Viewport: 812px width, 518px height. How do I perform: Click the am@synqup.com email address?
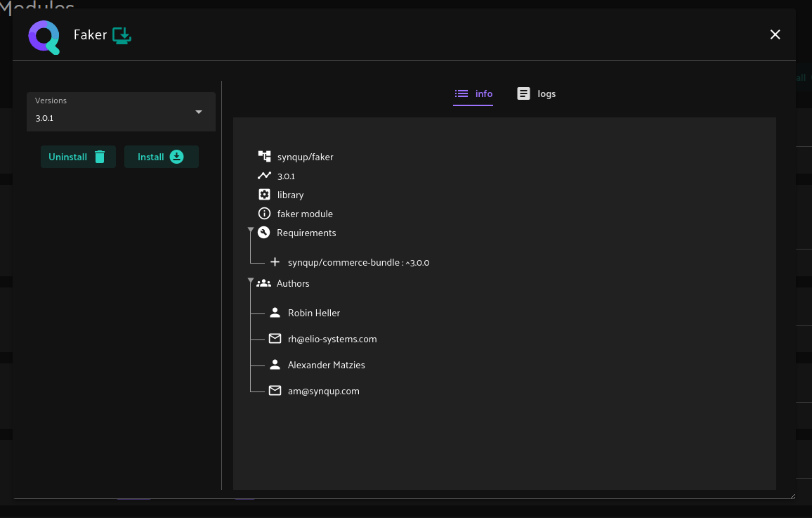(x=324, y=391)
